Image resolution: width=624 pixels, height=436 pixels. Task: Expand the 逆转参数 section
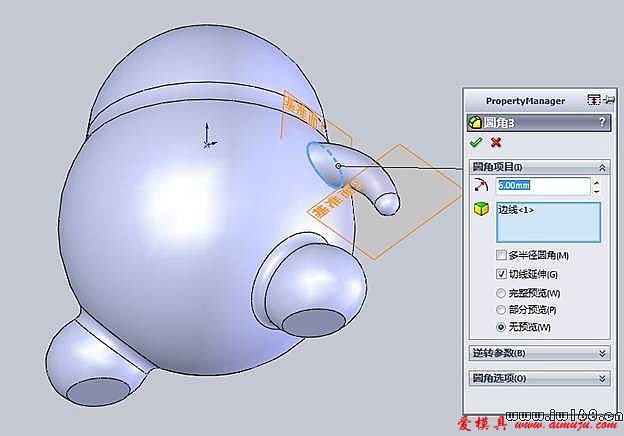pyautogui.click(x=601, y=353)
